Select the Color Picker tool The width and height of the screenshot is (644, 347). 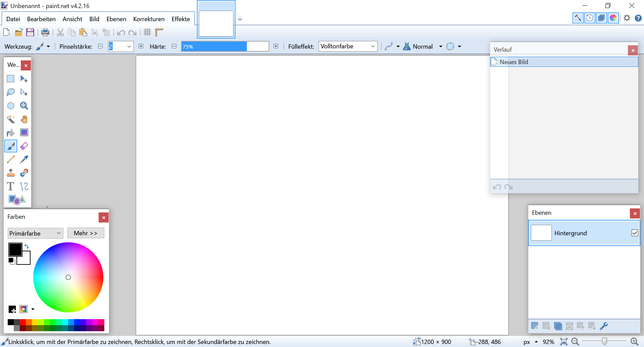24,159
